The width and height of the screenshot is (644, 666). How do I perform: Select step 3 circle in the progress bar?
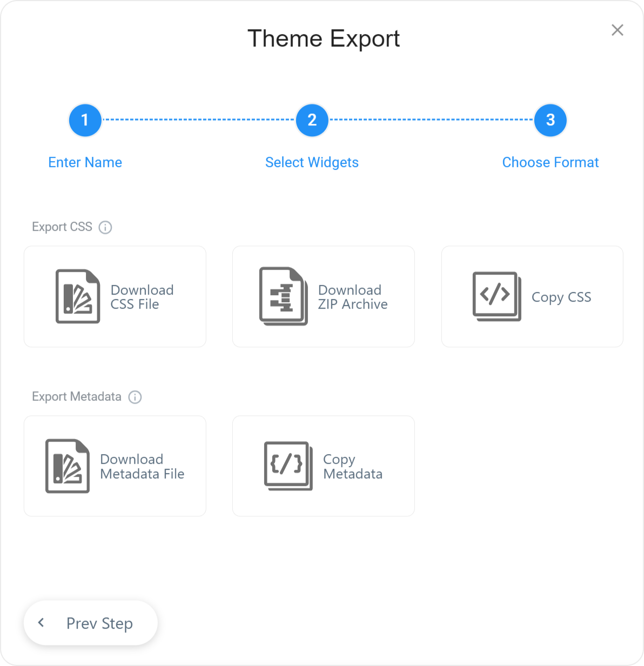(550, 120)
